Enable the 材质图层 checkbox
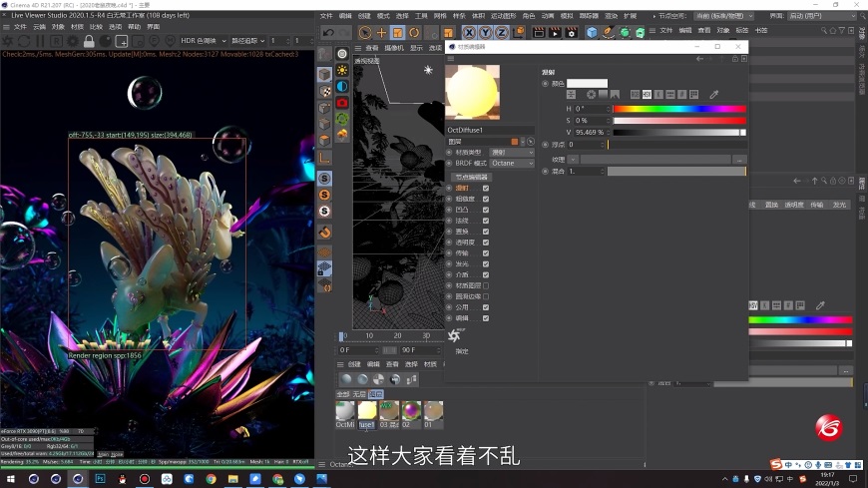 point(486,285)
